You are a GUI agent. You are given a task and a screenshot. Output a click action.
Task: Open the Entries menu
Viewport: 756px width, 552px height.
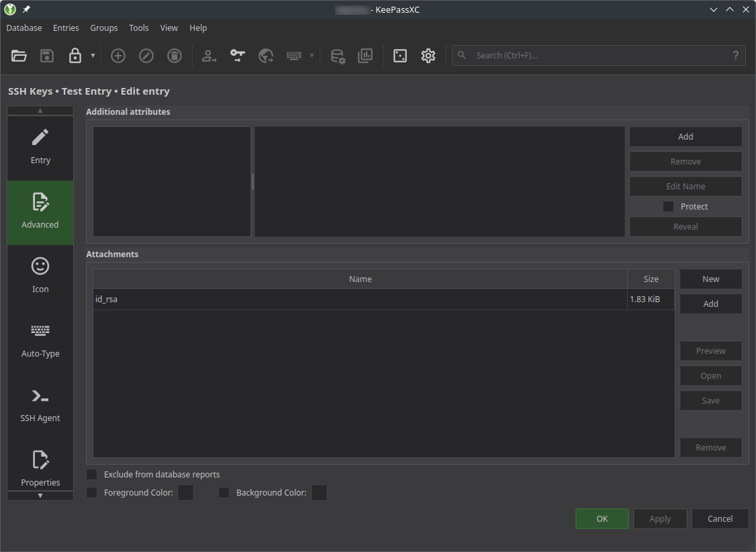tap(65, 28)
